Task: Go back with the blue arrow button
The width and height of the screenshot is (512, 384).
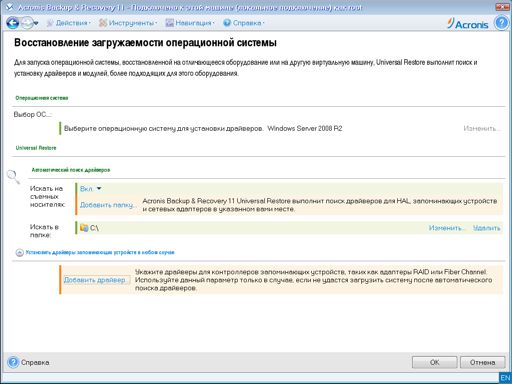Action: point(13,23)
